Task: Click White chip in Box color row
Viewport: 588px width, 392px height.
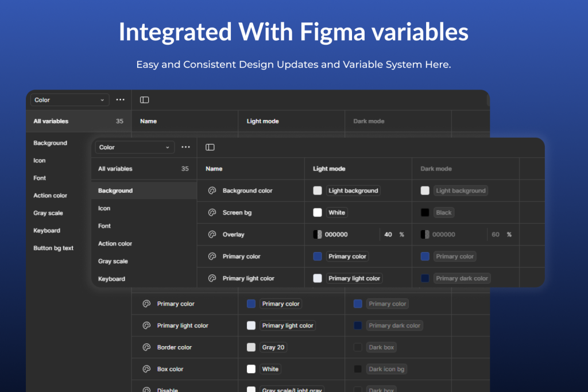Action: coord(270,369)
